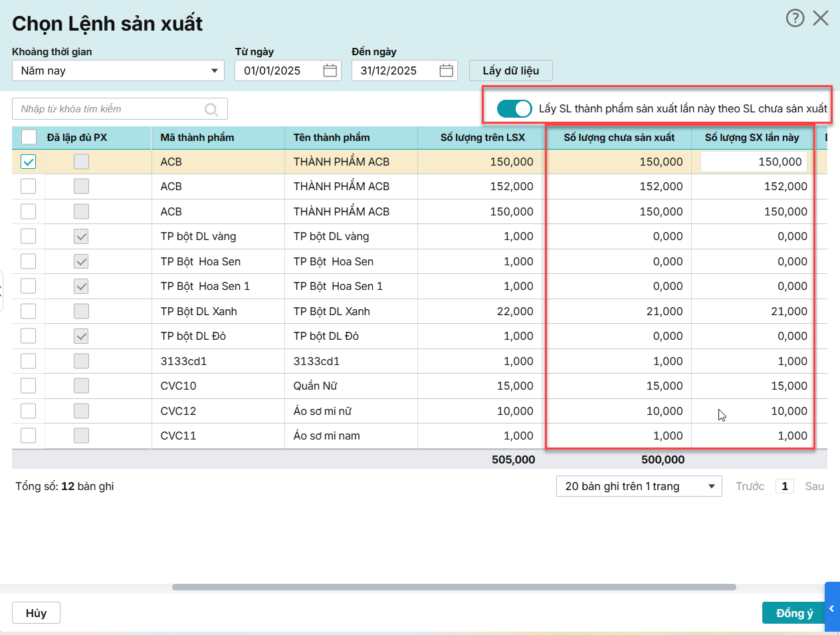Open the records per page dropdown
Viewport: 840px width, 635px height.
639,486
